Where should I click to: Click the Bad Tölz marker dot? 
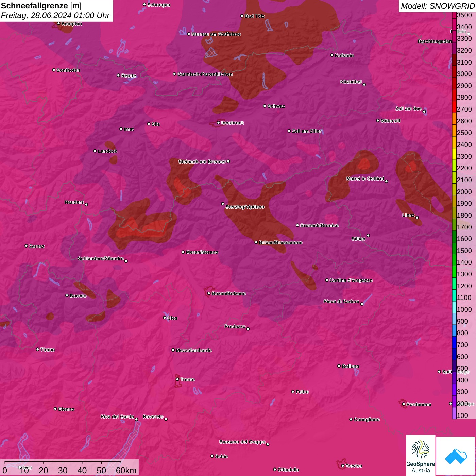tap(242, 16)
